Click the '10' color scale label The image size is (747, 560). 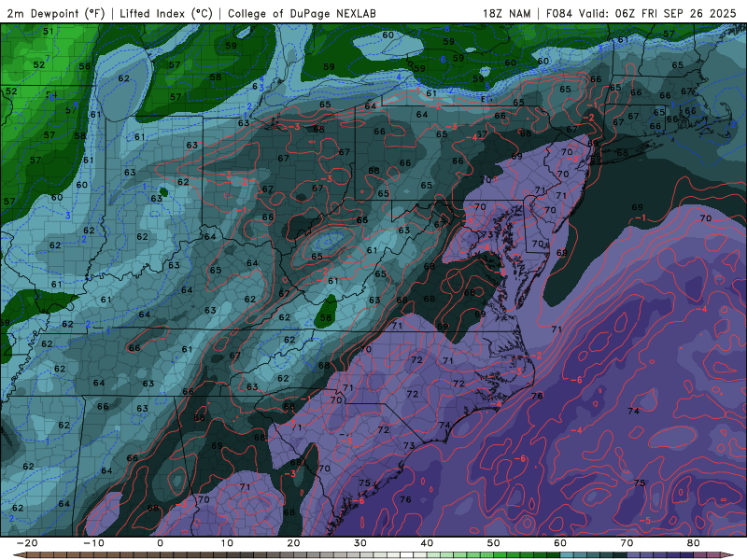click(227, 543)
